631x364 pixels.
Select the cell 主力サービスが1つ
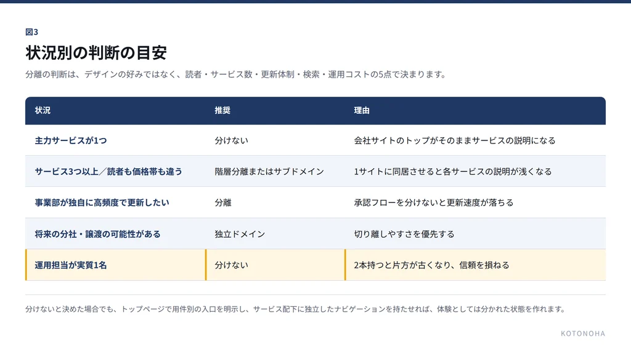tap(71, 141)
